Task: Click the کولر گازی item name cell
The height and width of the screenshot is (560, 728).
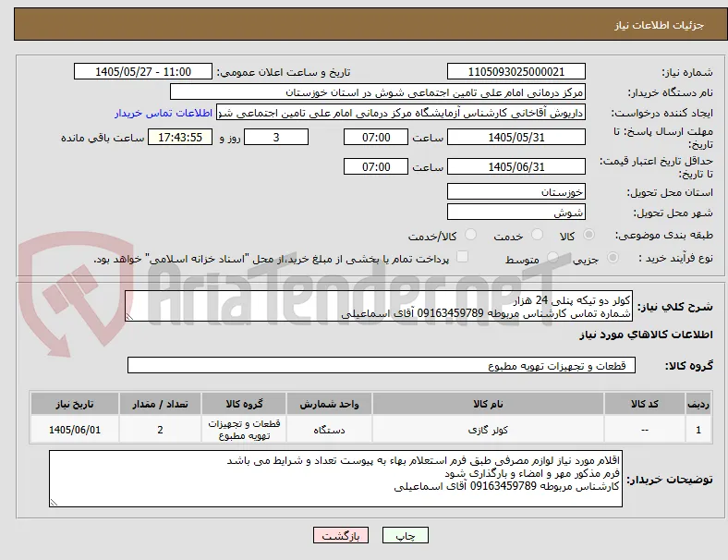Action: click(488, 430)
